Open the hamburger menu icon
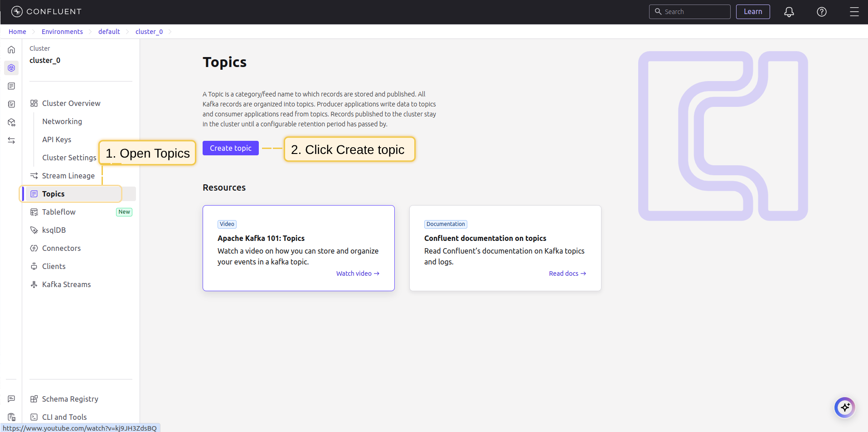 tap(854, 12)
